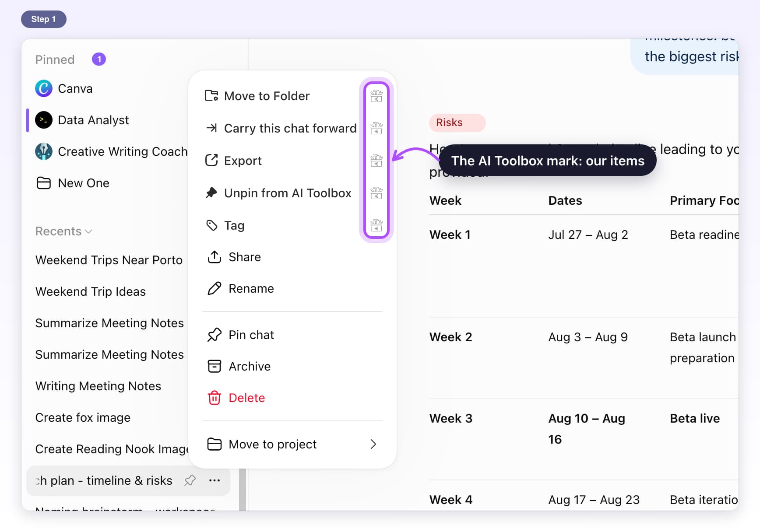The image size is (760, 532).
Task: Click the Pinned section header
Action: 55,59
